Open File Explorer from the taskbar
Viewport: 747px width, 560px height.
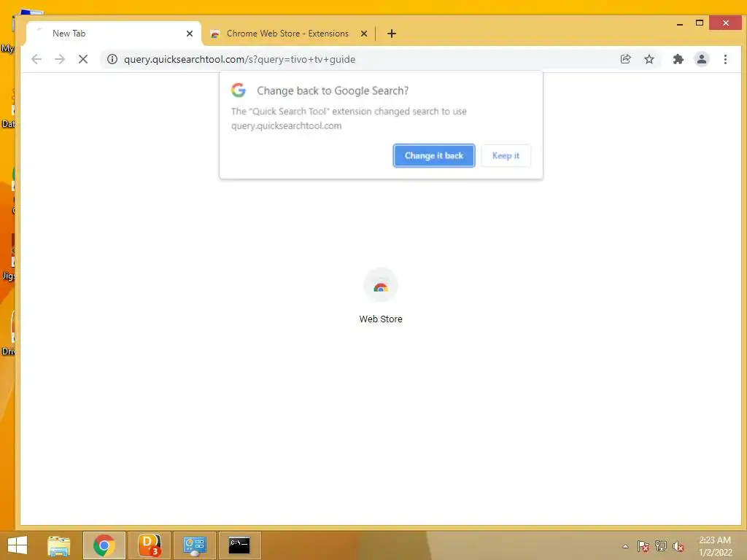[59, 545]
